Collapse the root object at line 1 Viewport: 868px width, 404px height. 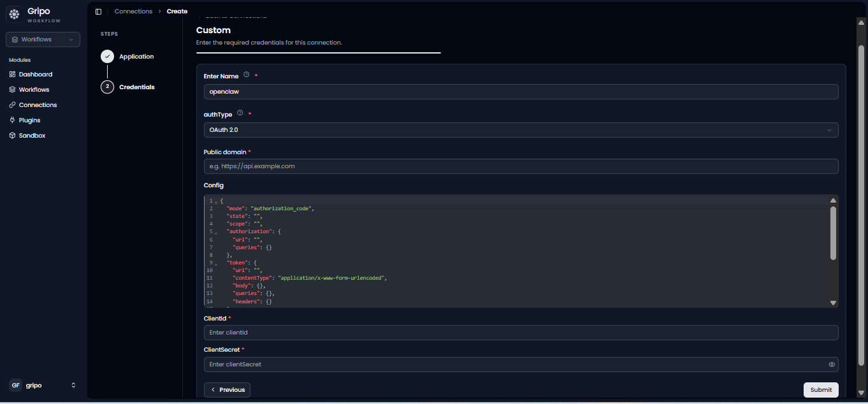click(x=216, y=202)
